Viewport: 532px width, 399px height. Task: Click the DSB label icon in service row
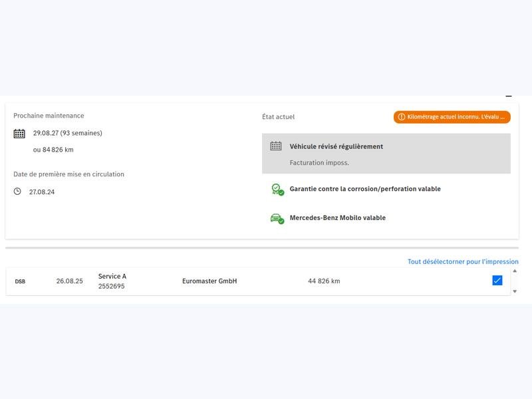20,281
